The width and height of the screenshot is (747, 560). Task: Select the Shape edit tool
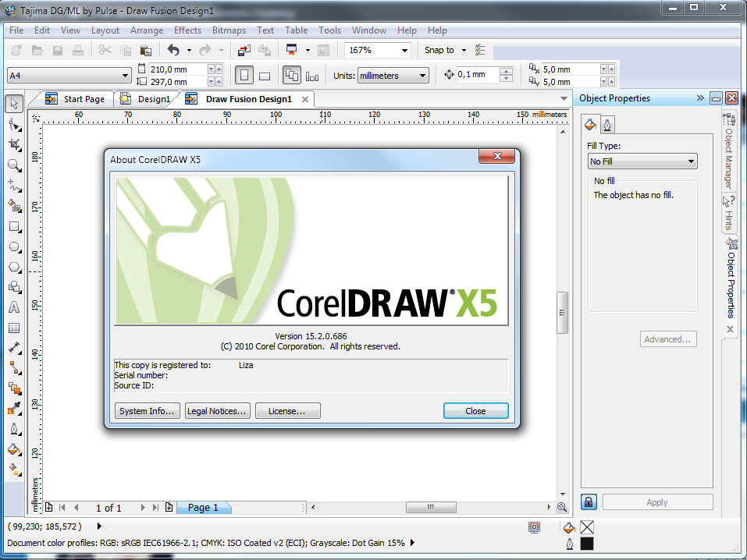pos(14,125)
